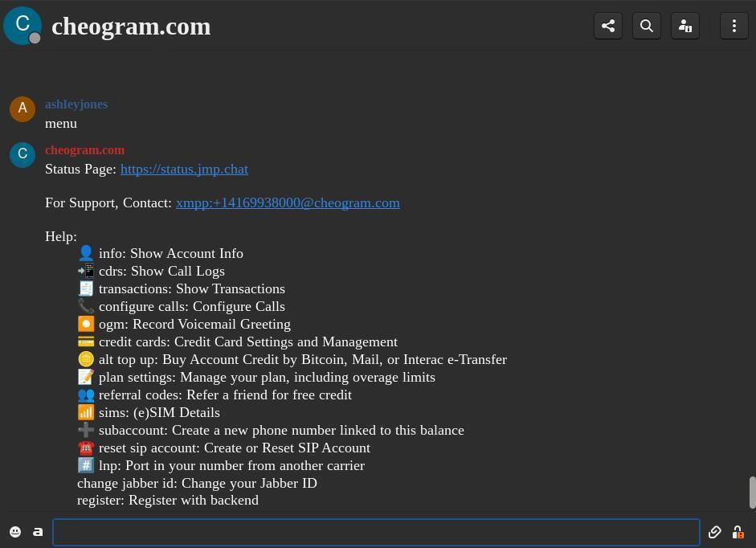This screenshot has height=548, width=756.
Task: Click the plus emoji beside subaccount
Action: [86, 430]
